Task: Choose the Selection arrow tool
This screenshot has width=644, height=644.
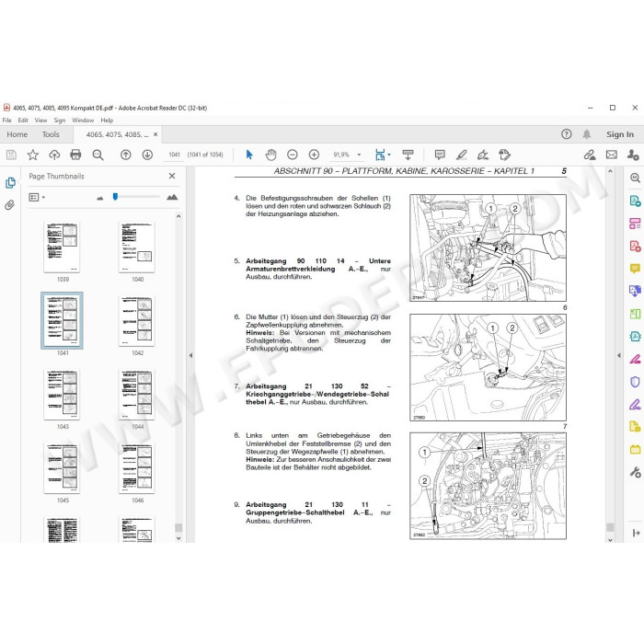Action: coord(249,155)
